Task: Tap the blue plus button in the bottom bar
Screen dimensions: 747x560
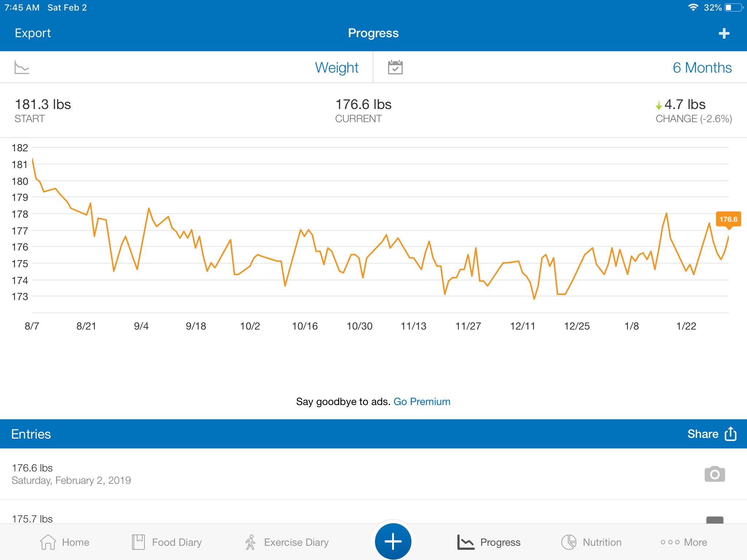Action: point(393,541)
